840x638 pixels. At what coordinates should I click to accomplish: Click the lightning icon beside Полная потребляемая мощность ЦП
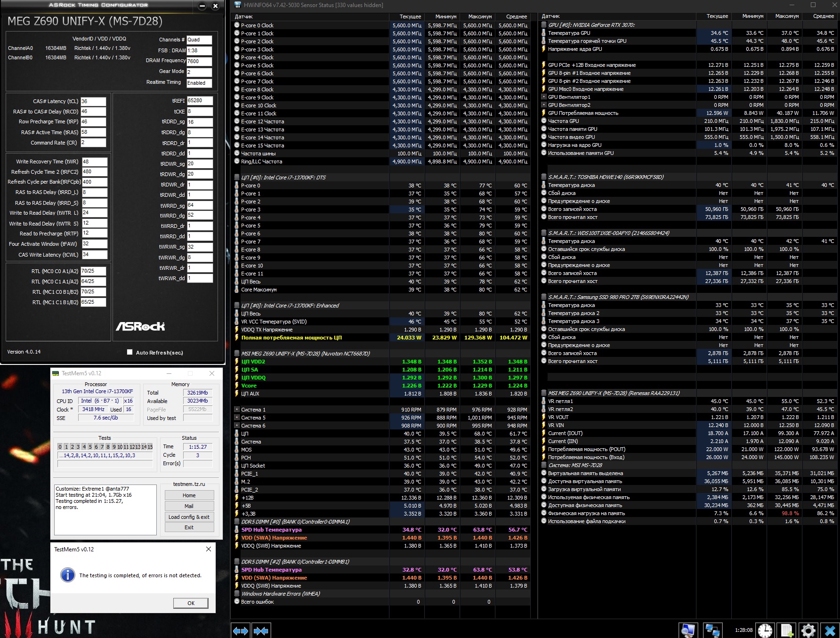[237, 338]
